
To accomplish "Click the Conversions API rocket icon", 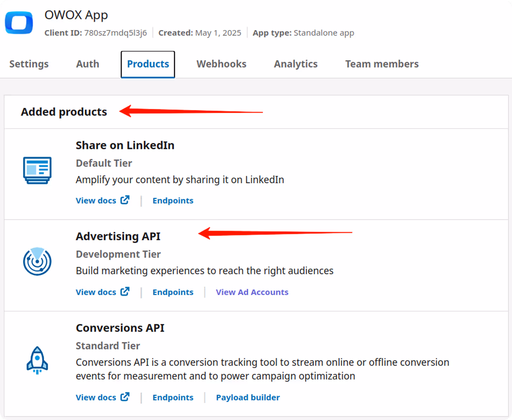I will [x=37, y=360].
